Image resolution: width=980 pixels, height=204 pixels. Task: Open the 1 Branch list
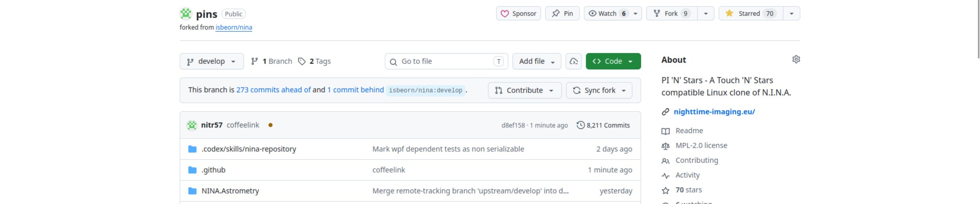pos(271,61)
